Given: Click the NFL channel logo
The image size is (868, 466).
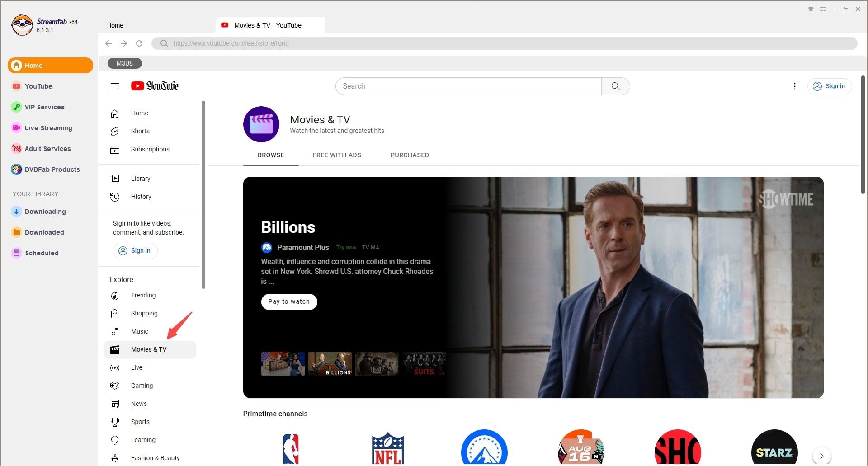Looking at the screenshot, I should tap(387, 448).
